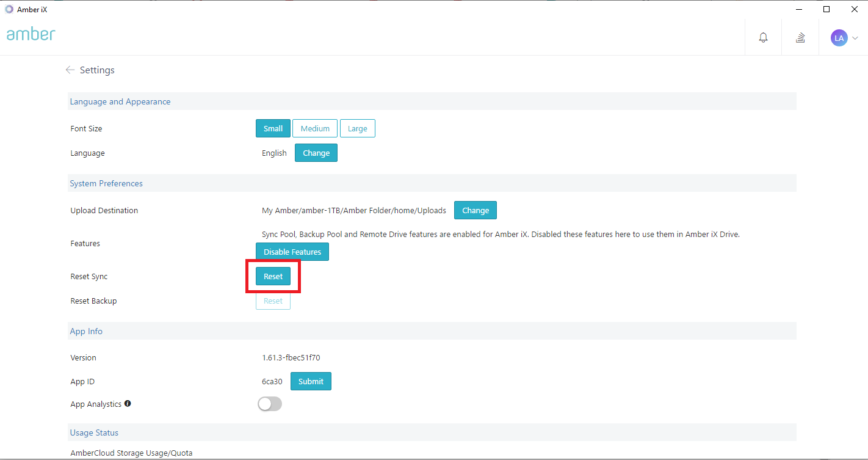Click the App ID value 6ca30

(272, 381)
